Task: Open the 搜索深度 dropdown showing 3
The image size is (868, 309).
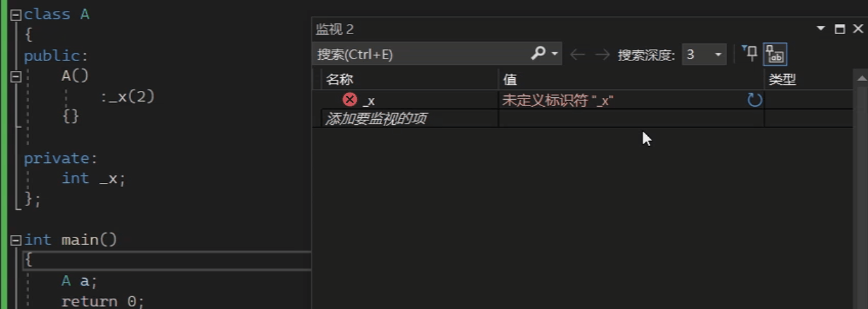Action: 704,55
